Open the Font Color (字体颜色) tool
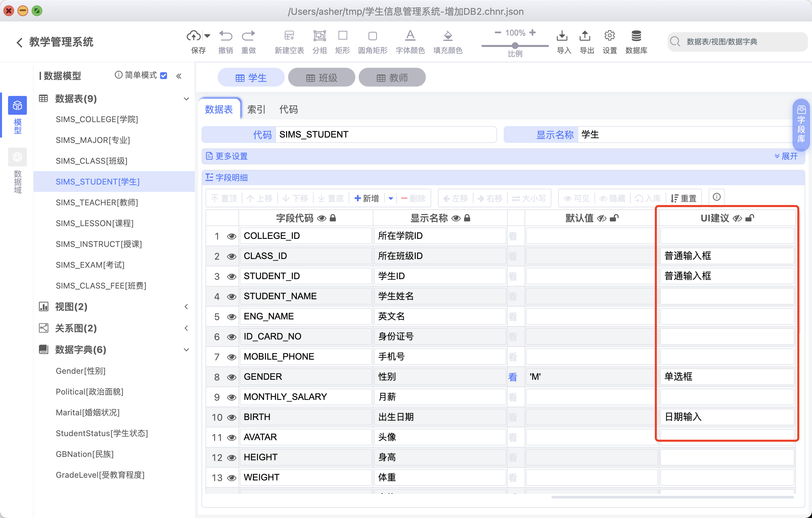 coord(410,35)
